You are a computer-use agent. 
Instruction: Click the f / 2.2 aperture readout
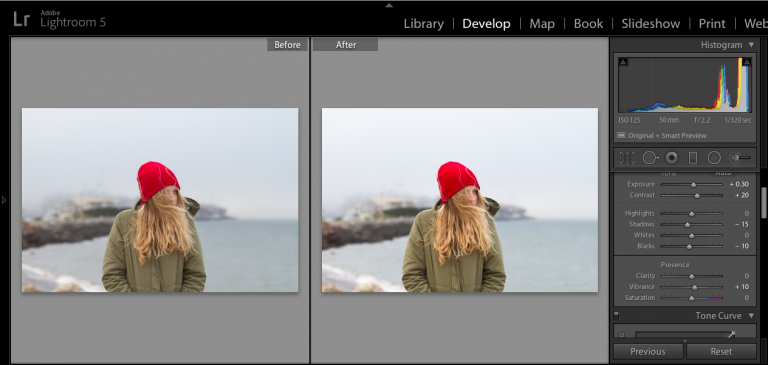[702, 120]
